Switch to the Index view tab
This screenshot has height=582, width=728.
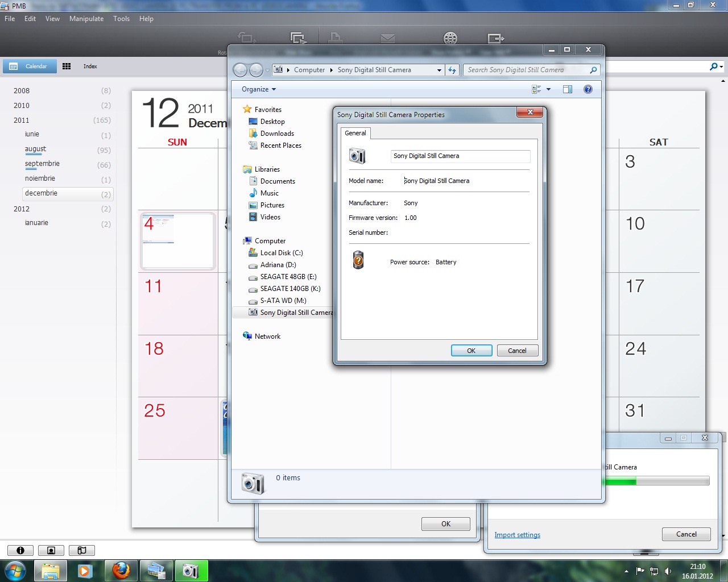80,66
